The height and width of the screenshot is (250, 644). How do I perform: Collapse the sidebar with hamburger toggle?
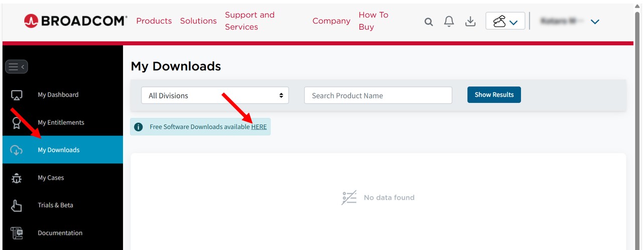(17, 67)
